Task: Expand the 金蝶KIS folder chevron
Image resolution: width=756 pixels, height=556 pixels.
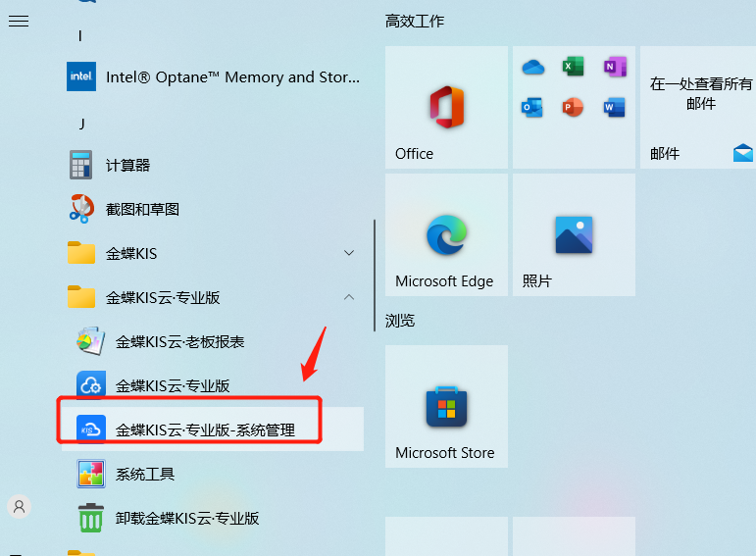Action: click(349, 253)
